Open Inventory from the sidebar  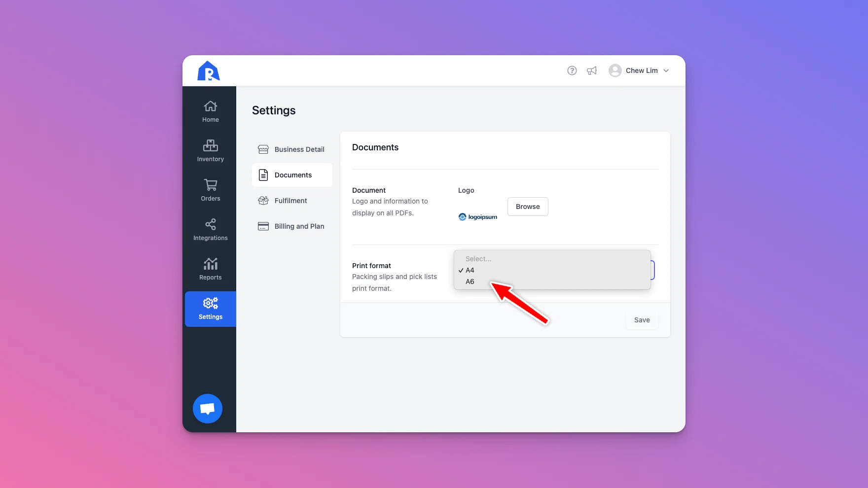click(x=211, y=151)
